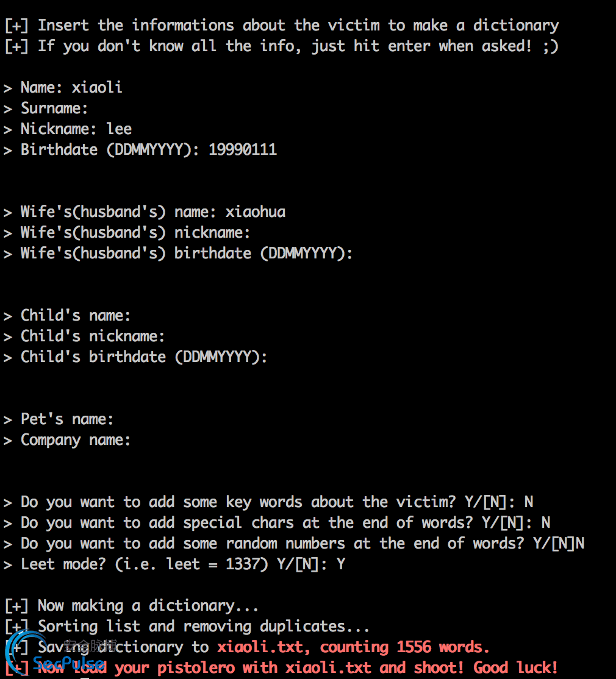The height and width of the screenshot is (679, 616).
Task: Click the Leet mode answer Y
Action: coord(341,564)
